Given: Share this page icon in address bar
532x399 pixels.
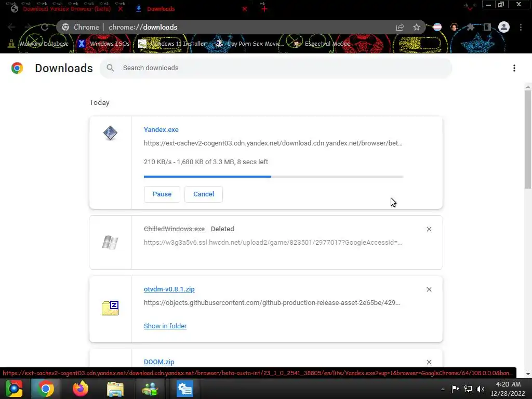Looking at the screenshot, I should coord(400,27).
